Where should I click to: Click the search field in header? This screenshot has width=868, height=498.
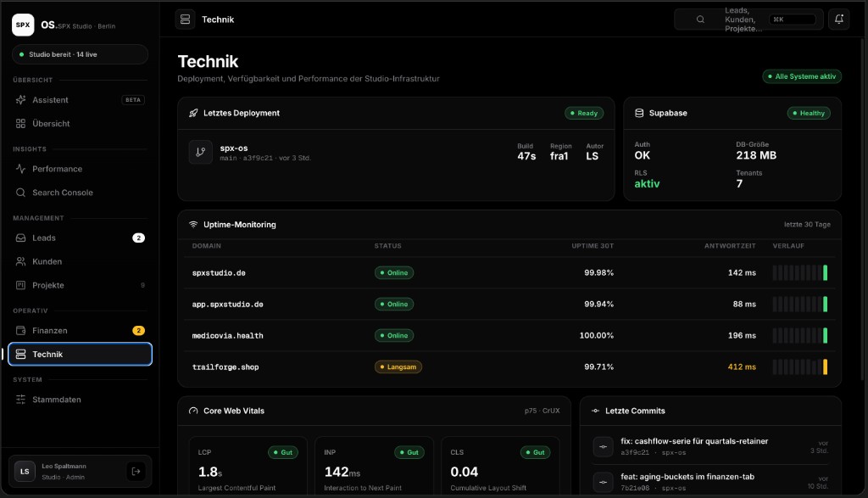point(748,20)
